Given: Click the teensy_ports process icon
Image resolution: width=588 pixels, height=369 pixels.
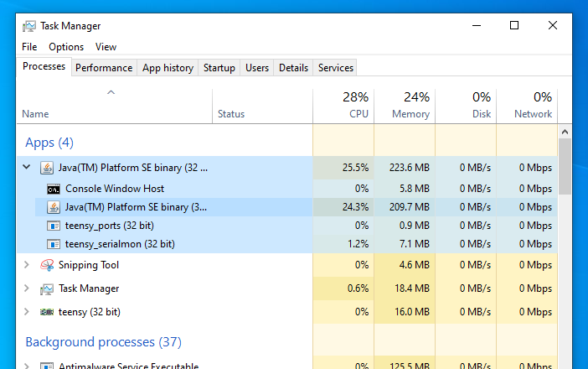Looking at the screenshot, I should (54, 226).
